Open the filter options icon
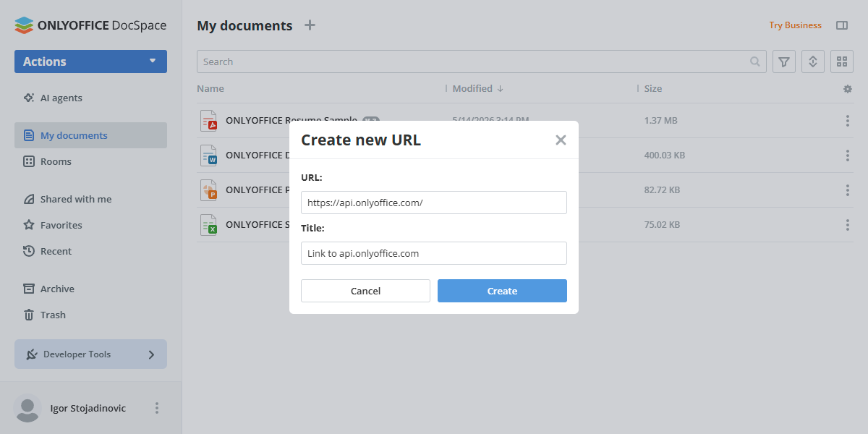This screenshot has width=868, height=434. pyautogui.click(x=784, y=61)
